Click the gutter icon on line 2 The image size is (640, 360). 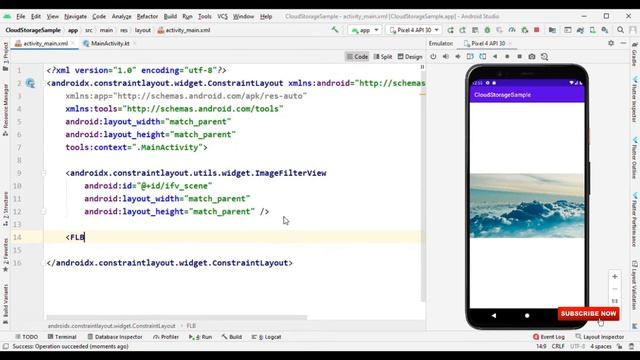tap(31, 83)
